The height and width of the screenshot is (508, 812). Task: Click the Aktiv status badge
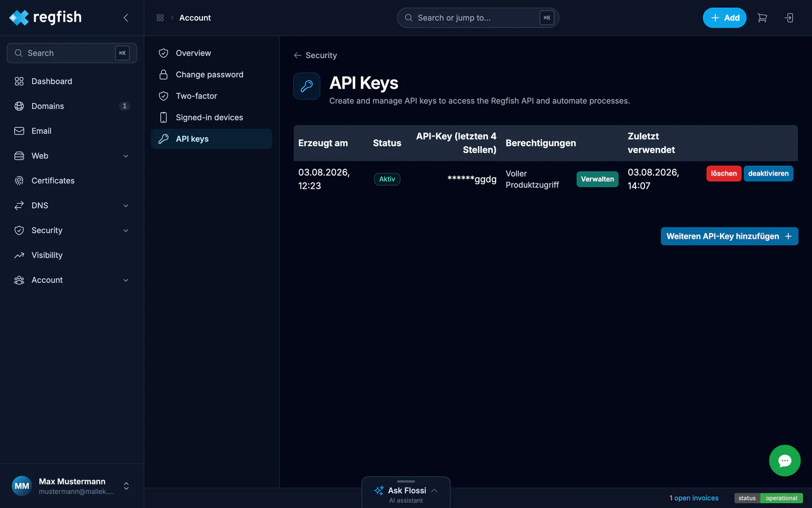(x=387, y=179)
